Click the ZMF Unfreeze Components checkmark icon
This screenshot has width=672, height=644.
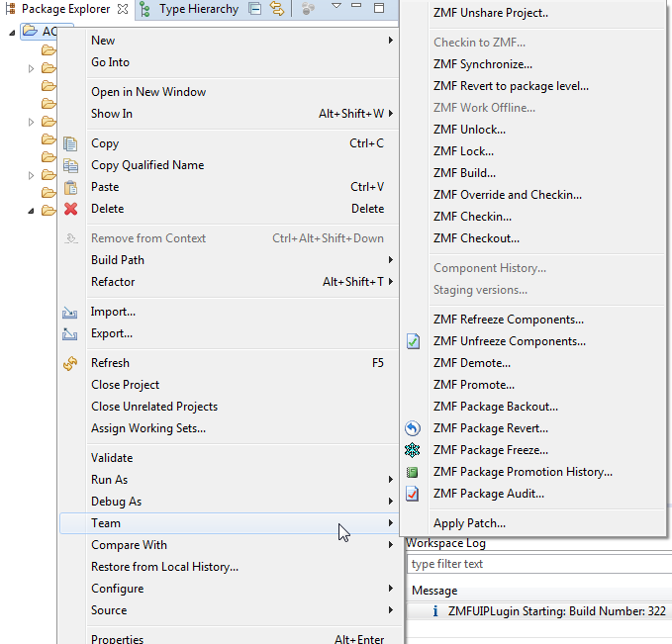413,341
